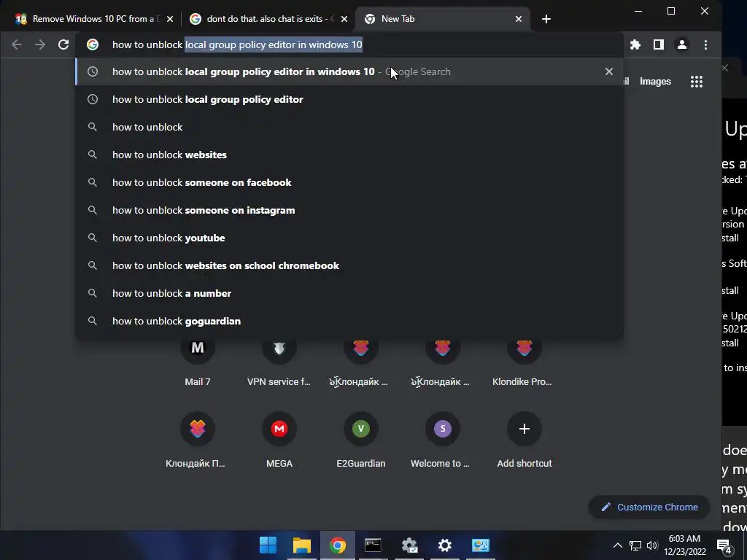The height and width of the screenshot is (560, 747).
Task: Open the Klondike Pro shortcut
Action: pyautogui.click(x=524, y=362)
